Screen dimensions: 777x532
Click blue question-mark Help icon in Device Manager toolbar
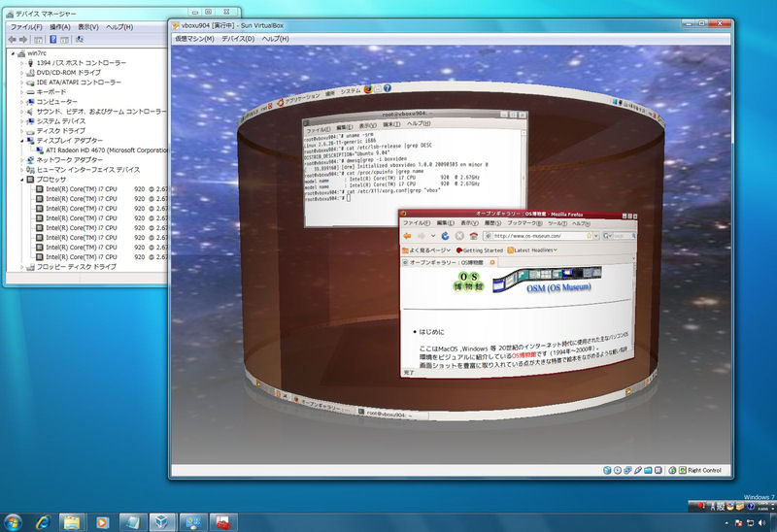(53, 39)
